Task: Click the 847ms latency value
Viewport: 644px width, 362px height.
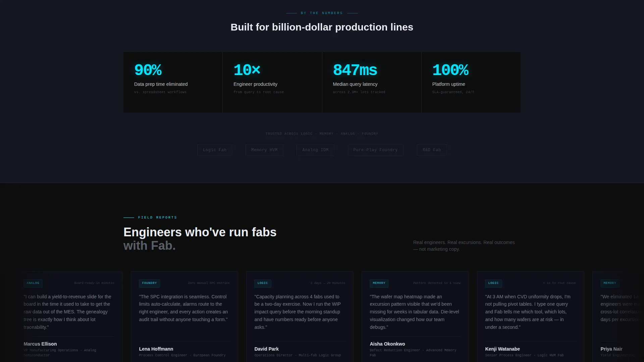Action: [x=355, y=70]
